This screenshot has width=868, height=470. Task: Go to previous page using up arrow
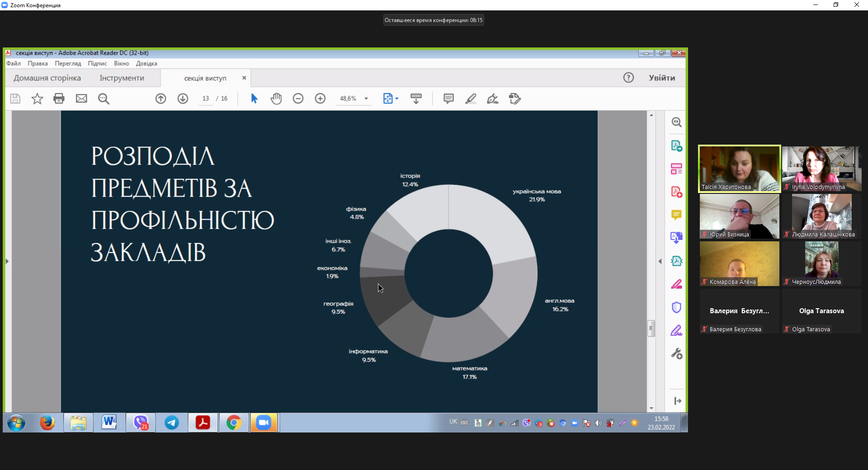(160, 99)
